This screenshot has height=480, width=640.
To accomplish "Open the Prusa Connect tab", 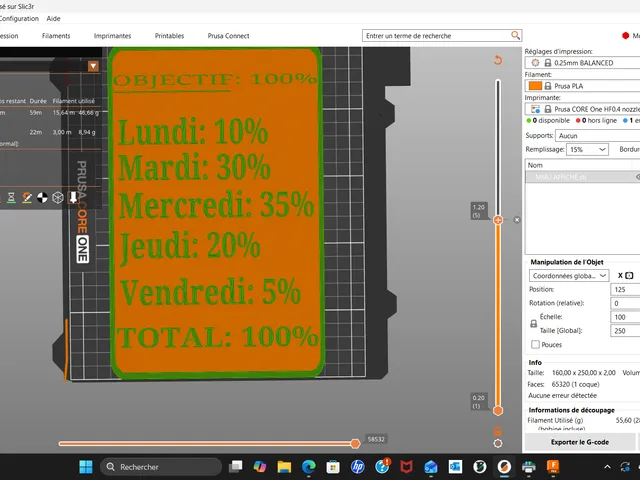I will pos(228,36).
